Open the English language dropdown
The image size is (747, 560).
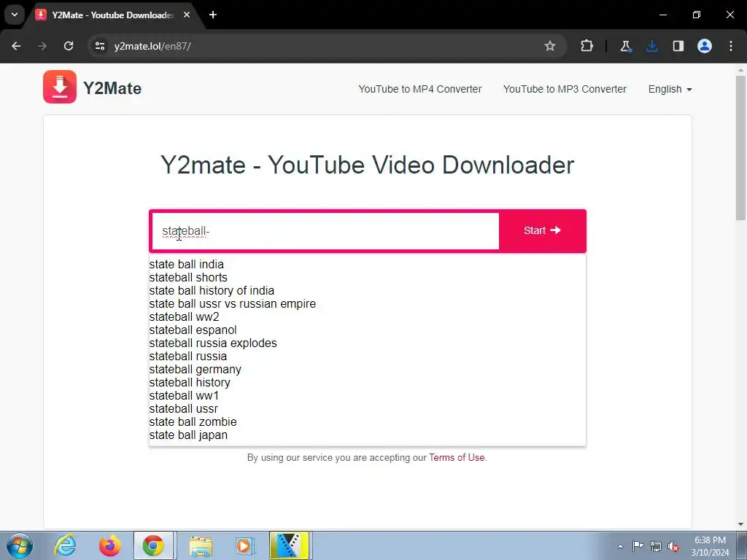click(x=670, y=89)
